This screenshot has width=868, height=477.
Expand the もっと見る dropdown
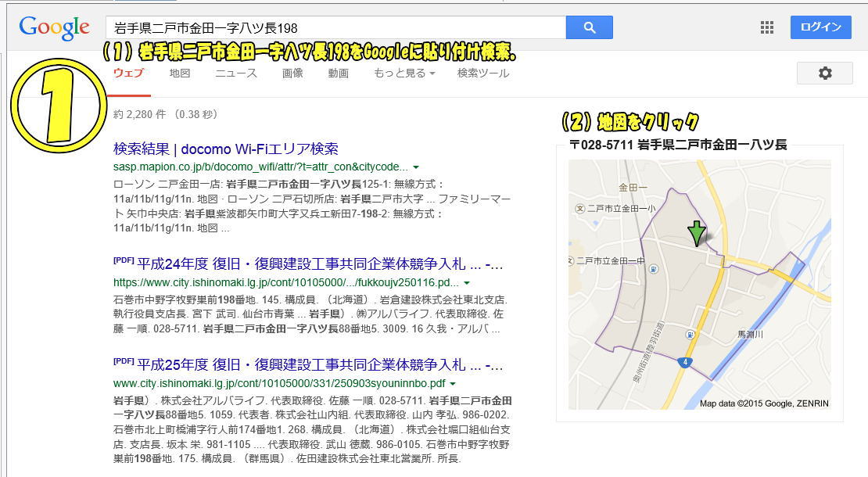click(x=404, y=73)
